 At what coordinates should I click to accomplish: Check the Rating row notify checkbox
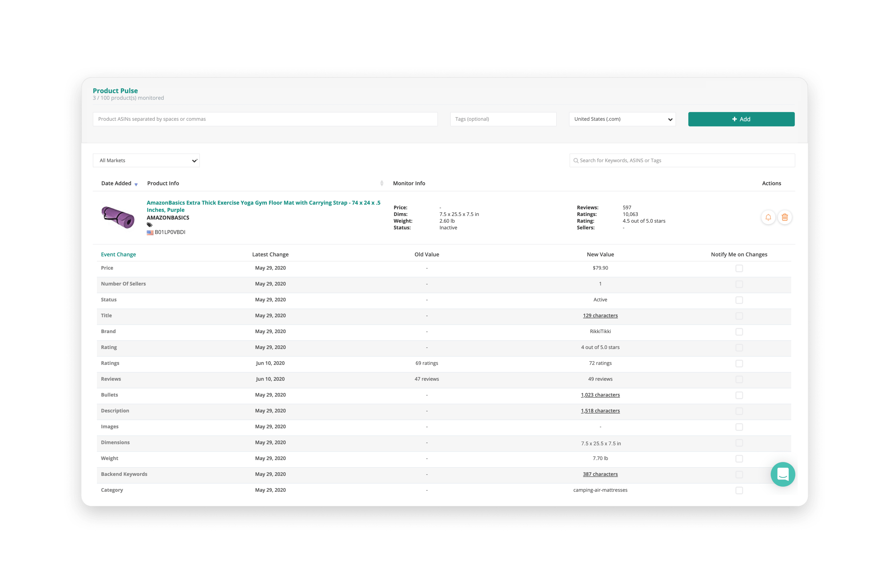point(739,348)
